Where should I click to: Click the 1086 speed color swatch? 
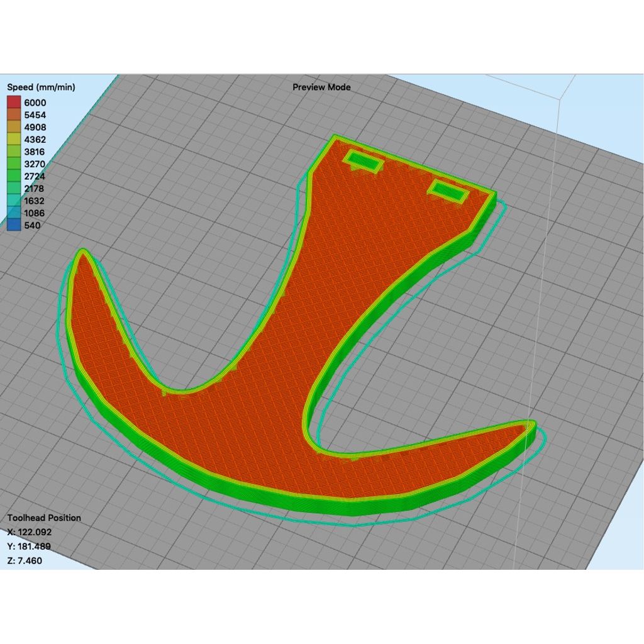14,213
